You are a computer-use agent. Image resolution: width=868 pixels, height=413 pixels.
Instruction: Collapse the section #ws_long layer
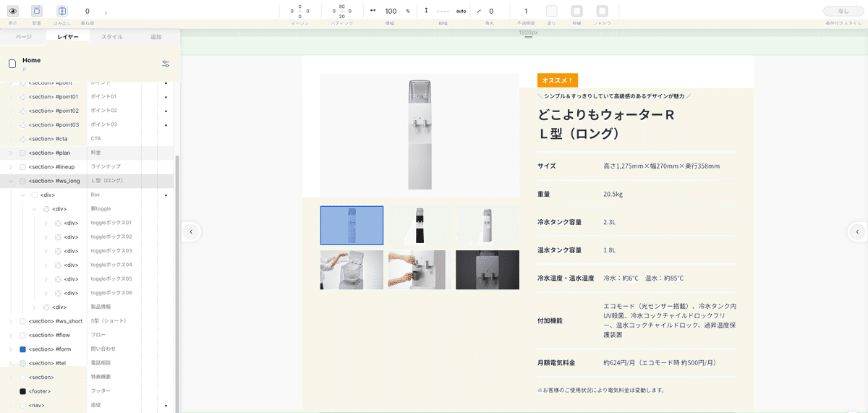tap(10, 181)
